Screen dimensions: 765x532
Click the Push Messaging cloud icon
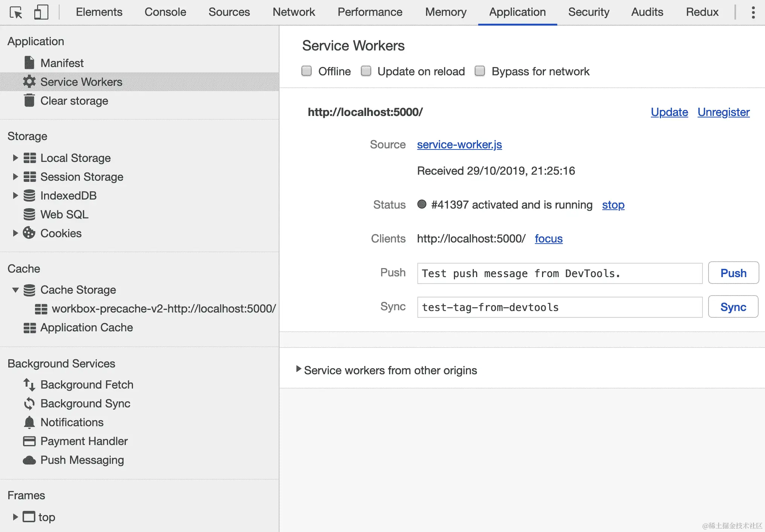(29, 460)
